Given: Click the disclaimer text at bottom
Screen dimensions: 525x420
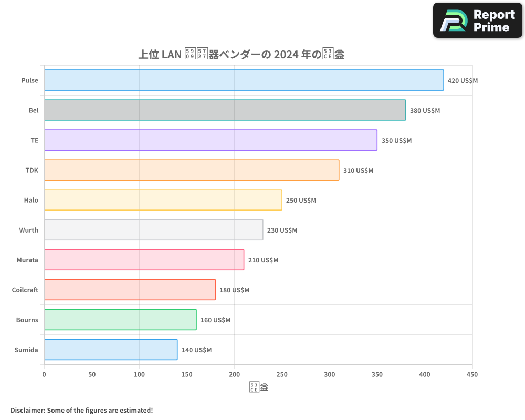Looking at the screenshot, I should (81, 410).
